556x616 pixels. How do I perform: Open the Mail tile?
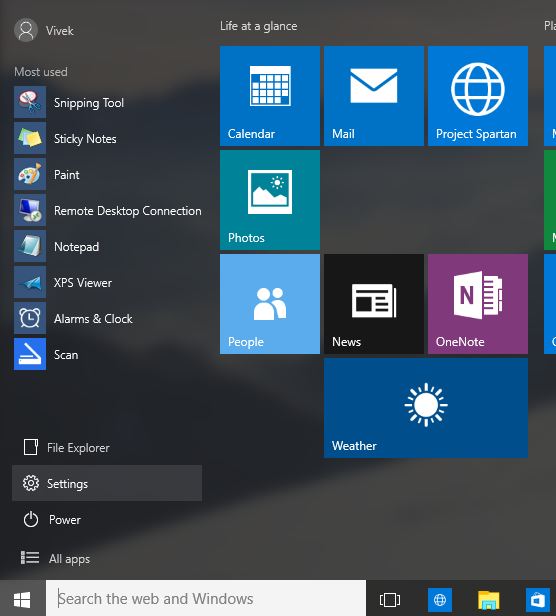tap(374, 96)
